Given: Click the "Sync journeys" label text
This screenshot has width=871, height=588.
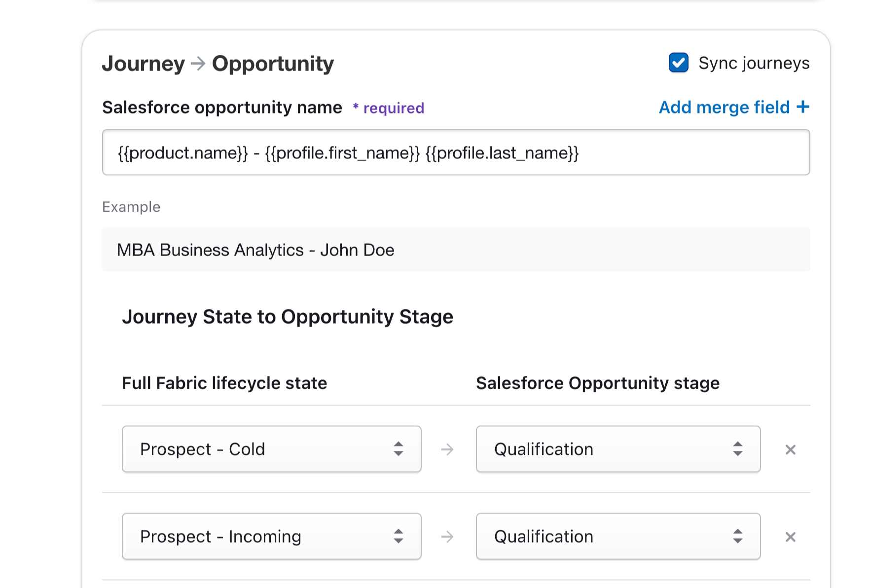Looking at the screenshot, I should click(x=754, y=63).
